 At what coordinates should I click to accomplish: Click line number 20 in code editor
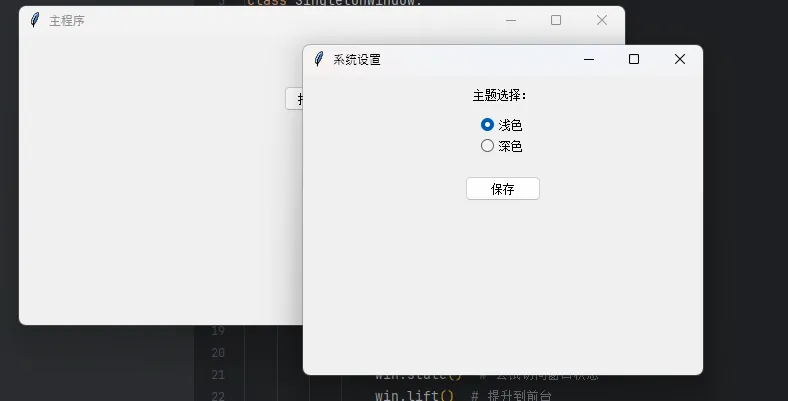(218, 353)
